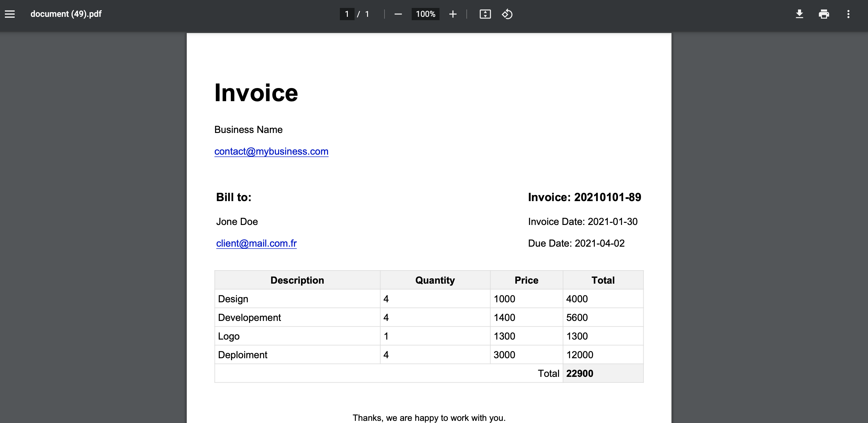The width and height of the screenshot is (868, 423).
Task: Click the Developement price 1400
Action: click(x=504, y=317)
